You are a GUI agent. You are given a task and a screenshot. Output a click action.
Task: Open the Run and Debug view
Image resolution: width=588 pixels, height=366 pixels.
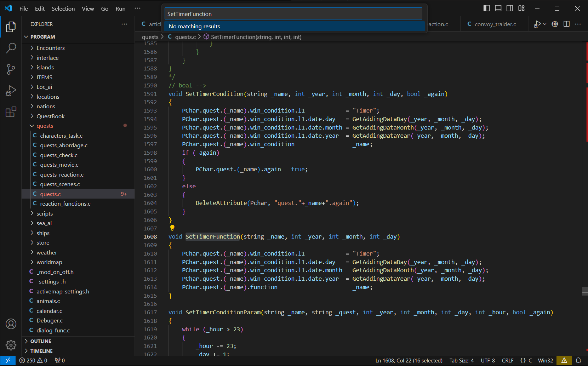point(11,91)
